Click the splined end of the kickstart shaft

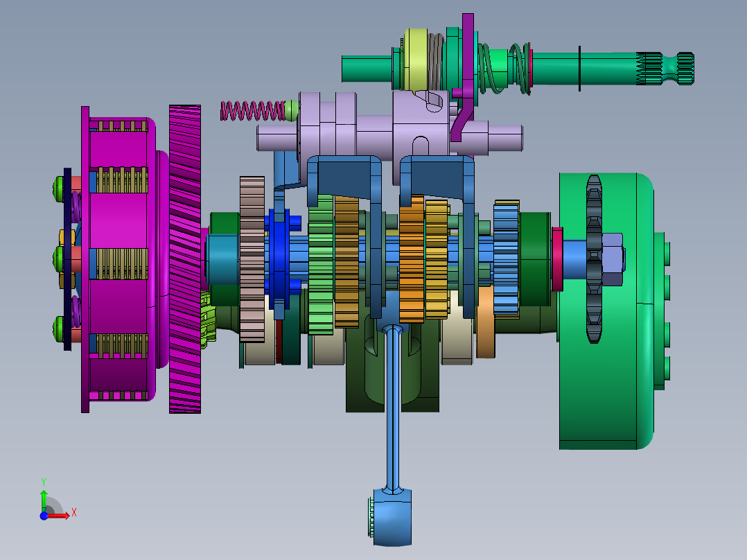pyautogui.click(x=665, y=69)
